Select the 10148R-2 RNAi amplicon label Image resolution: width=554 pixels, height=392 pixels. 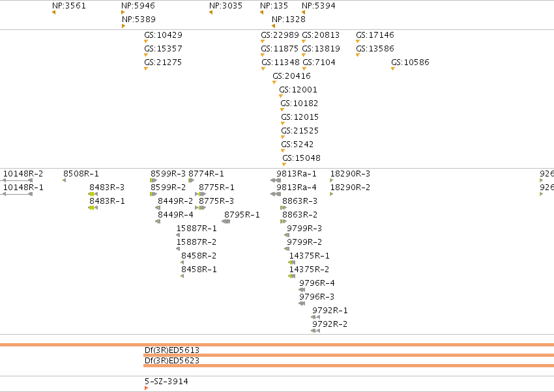click(23, 174)
